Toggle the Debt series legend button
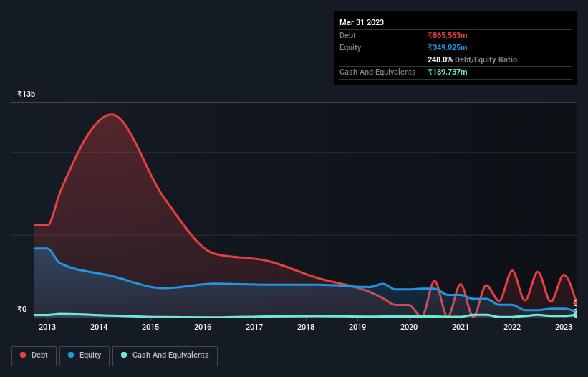This screenshot has width=588, height=377. 34,355
